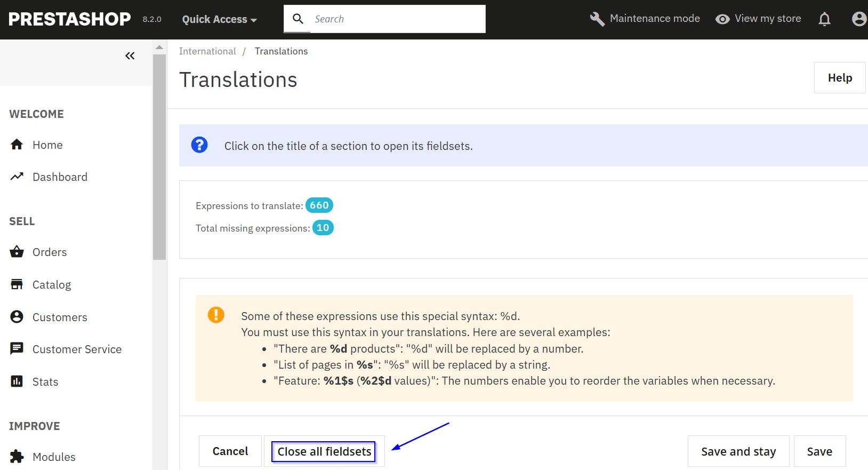Open the user profile avatar icon
Screen dimensions: 868x470
click(858, 19)
